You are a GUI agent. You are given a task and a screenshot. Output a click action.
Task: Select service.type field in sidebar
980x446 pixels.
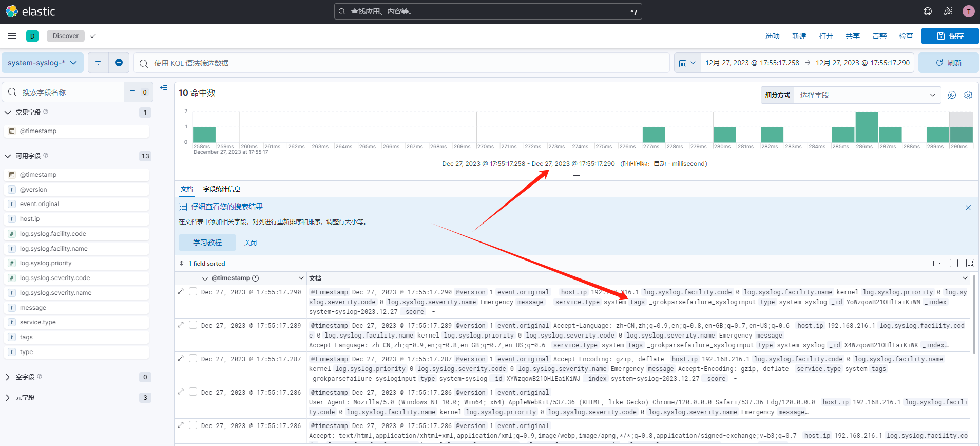(76, 322)
